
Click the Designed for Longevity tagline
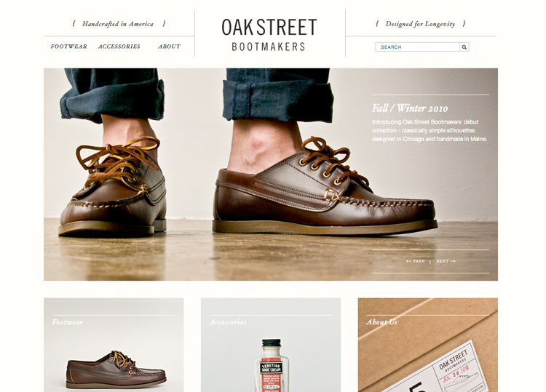point(420,24)
